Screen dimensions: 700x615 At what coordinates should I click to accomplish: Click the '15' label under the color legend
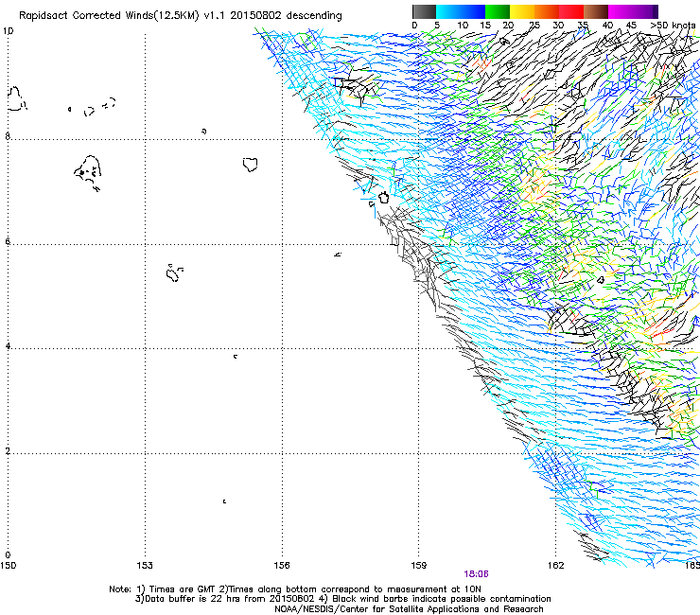click(485, 26)
